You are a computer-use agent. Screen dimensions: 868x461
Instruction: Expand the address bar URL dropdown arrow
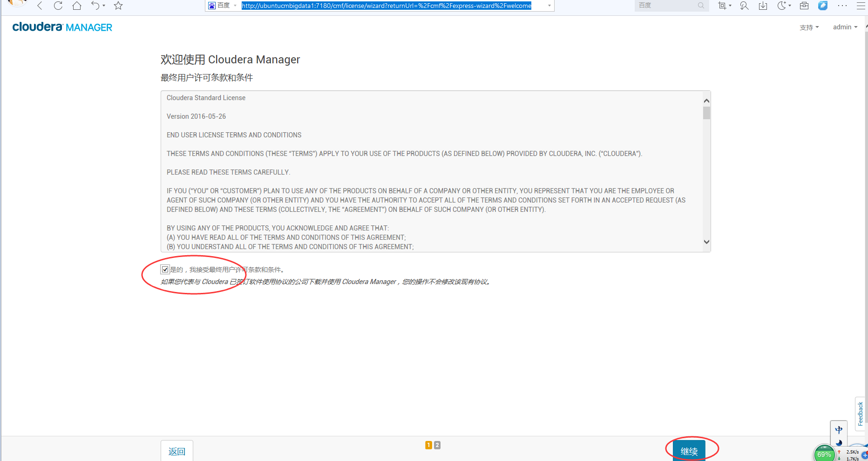point(549,6)
